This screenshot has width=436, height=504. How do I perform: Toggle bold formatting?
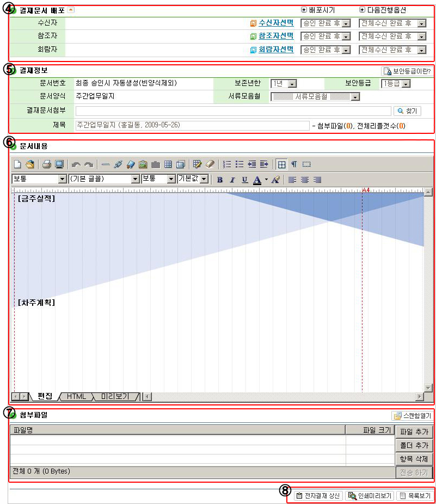tap(220, 179)
